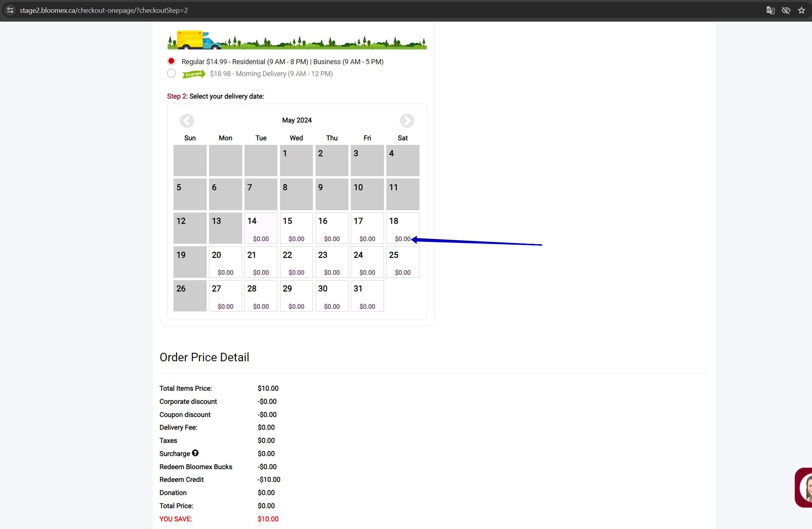
Task: Click the 'Donation' label
Action: point(173,493)
